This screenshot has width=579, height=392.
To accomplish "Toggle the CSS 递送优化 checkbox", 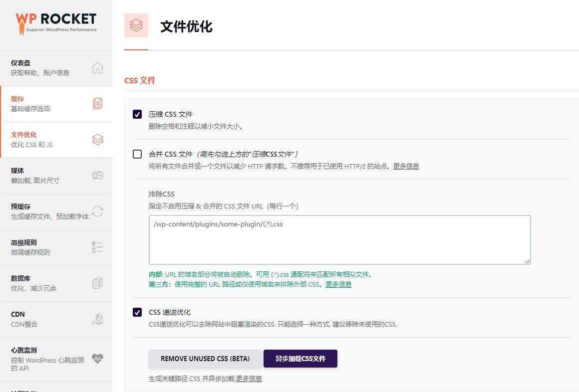I will click(137, 312).
